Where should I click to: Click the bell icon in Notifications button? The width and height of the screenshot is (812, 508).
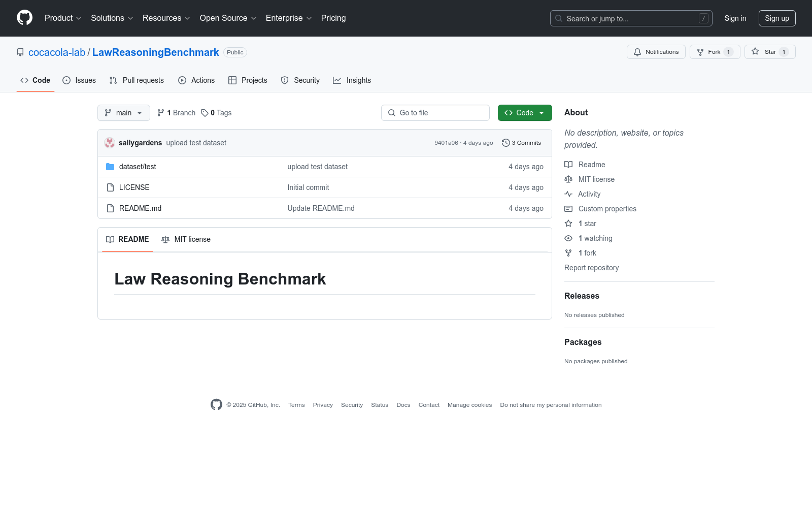637,52
